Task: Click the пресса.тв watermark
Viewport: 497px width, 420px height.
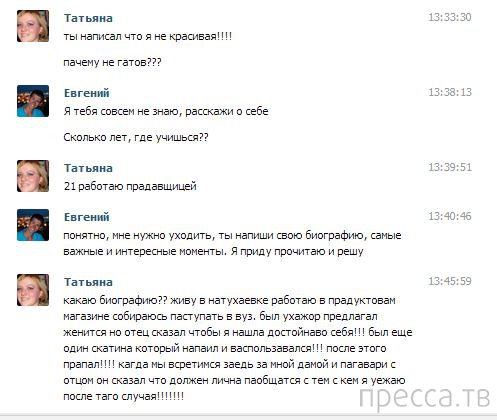Action: tap(425, 397)
